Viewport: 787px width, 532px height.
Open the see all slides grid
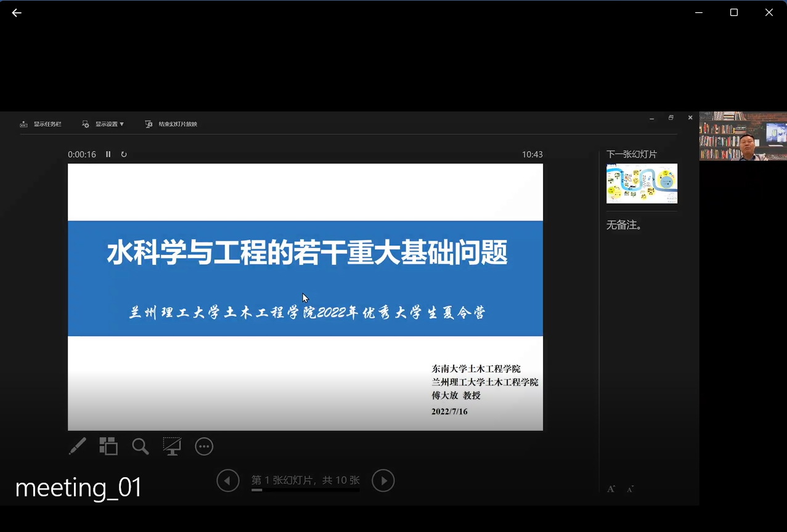coord(108,446)
